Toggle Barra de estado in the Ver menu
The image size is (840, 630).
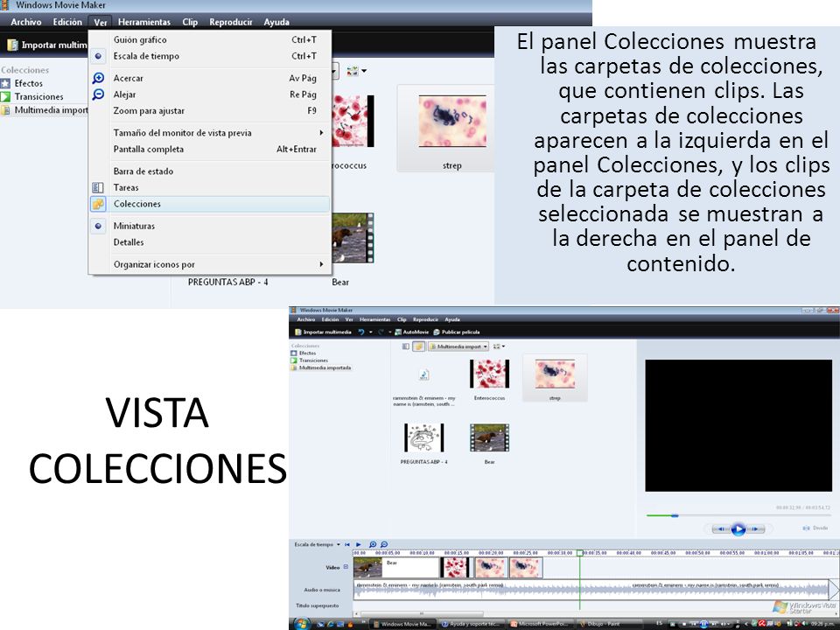(210, 171)
